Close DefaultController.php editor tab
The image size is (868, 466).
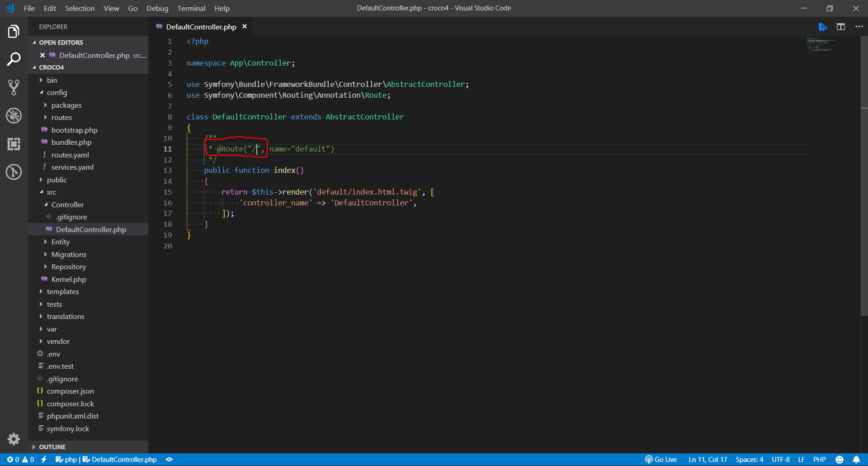coord(245,27)
